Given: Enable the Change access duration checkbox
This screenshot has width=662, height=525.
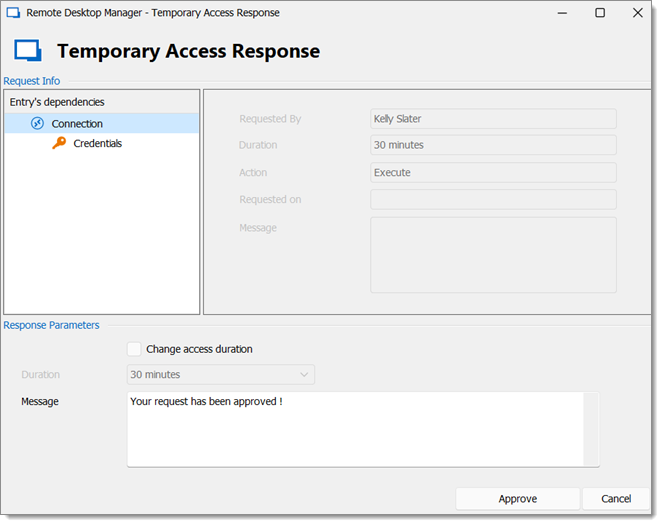Looking at the screenshot, I should pos(134,349).
